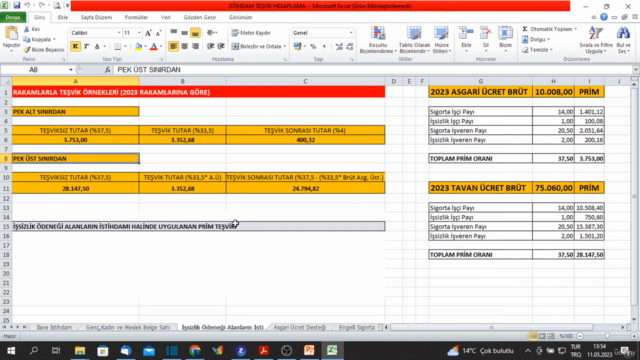
Task: Switch to Sayfa Düzeni ribbon tab
Action: tap(96, 18)
